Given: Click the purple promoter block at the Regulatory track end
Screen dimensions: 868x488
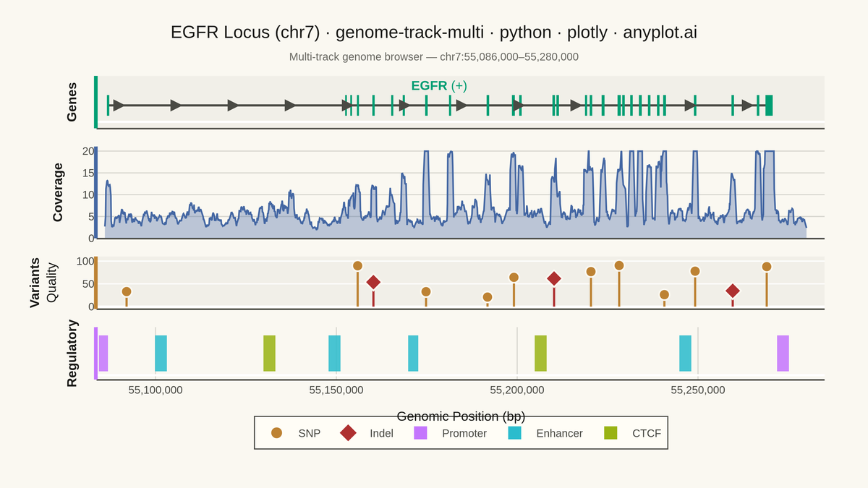Looking at the screenshot, I should [x=783, y=354].
